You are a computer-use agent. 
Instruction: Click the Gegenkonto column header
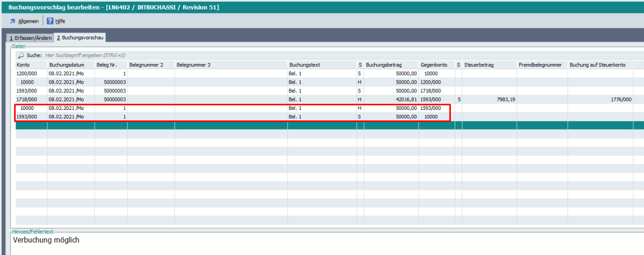[434, 65]
